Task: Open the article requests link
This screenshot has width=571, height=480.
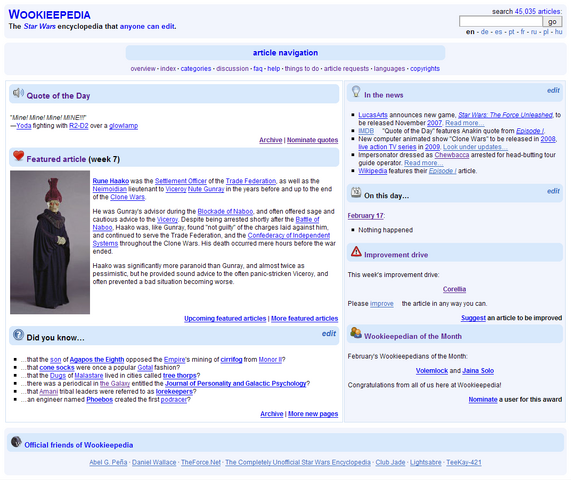Action: point(346,68)
